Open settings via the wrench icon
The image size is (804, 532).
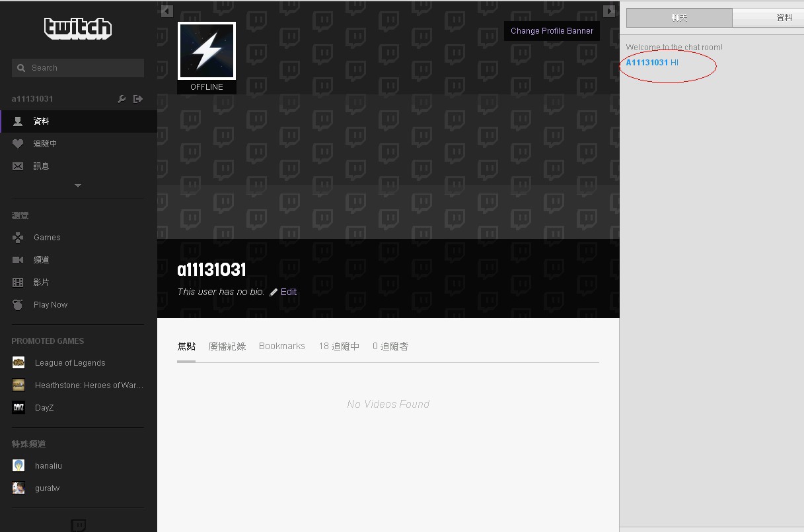[122, 99]
